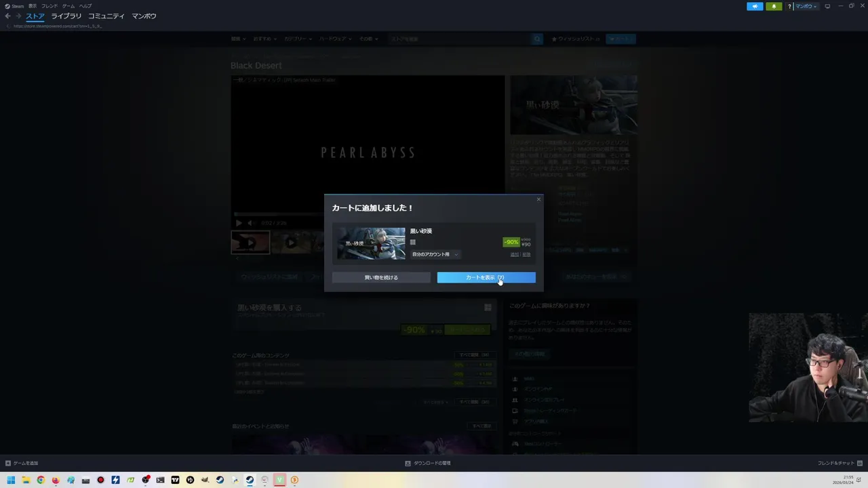868x488 pixels.
Task: Open the ウィッシュリスト button in store header
Action: 576,39
